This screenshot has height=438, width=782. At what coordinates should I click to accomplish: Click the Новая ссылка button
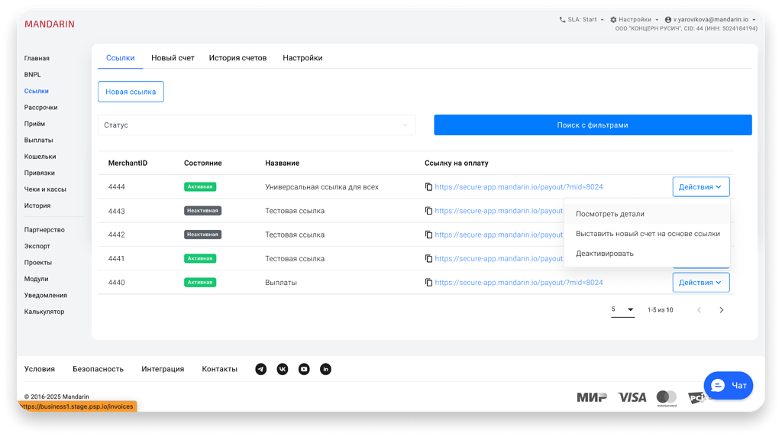(130, 91)
